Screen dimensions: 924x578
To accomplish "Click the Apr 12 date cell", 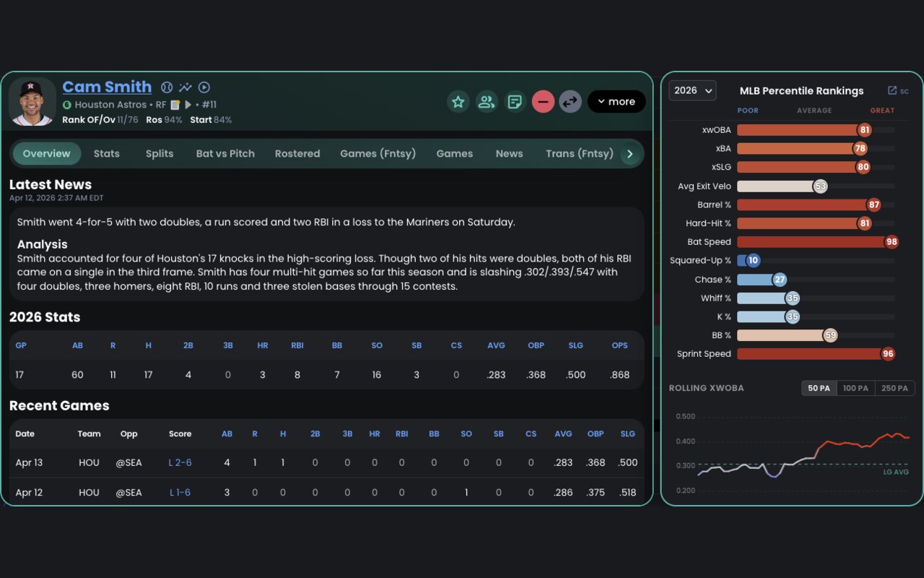I will 29,493.
